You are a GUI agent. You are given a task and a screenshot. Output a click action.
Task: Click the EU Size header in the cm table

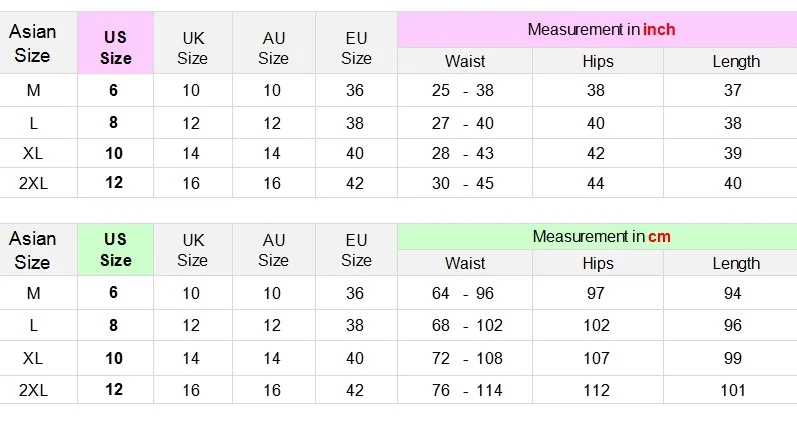pyautogui.click(x=356, y=250)
